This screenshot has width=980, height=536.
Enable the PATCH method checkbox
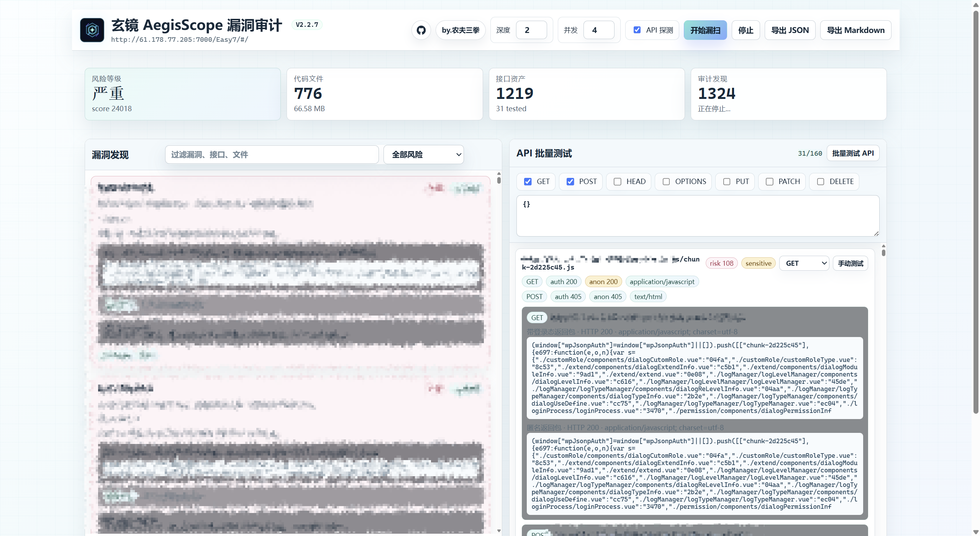point(769,182)
